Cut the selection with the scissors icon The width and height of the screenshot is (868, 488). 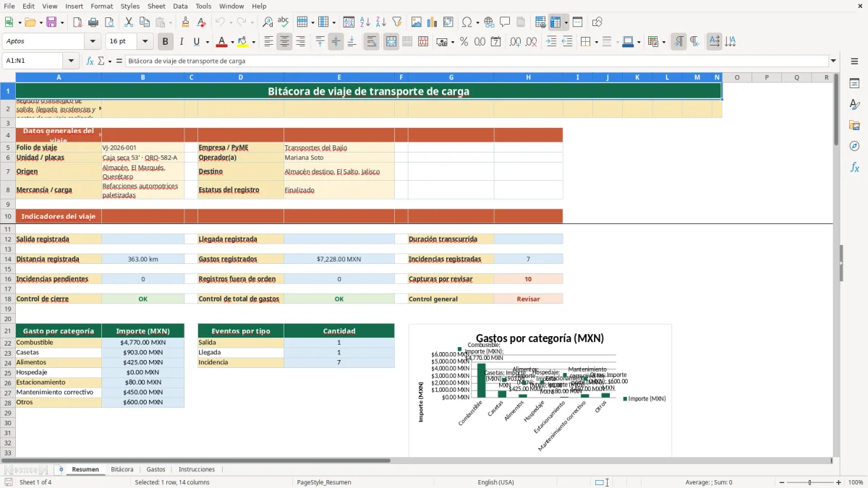pyautogui.click(x=129, y=22)
